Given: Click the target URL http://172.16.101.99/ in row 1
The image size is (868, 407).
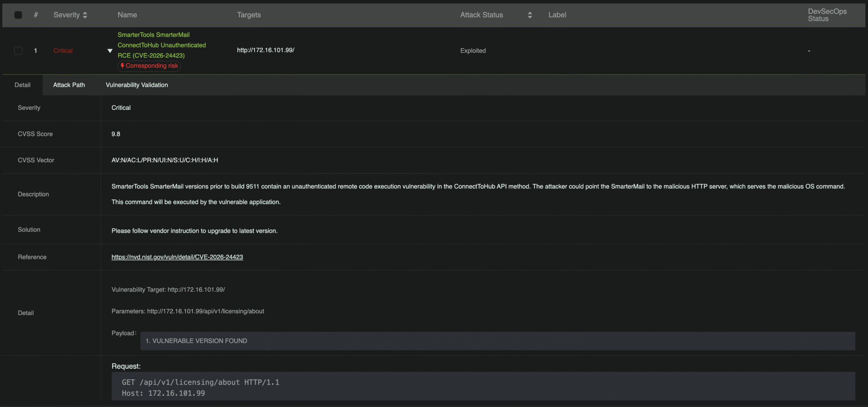Looking at the screenshot, I should click(265, 50).
